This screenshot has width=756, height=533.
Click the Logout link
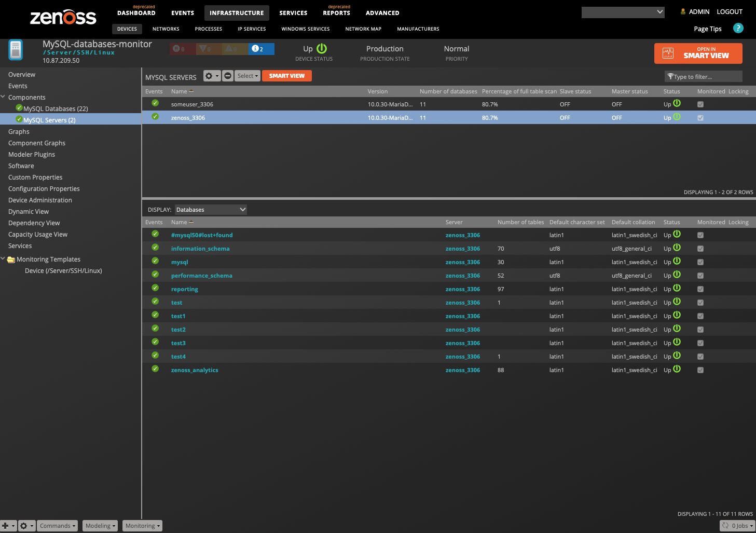[x=730, y=12]
